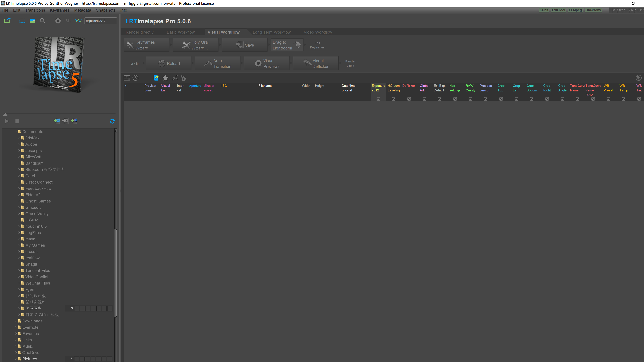This screenshot has width=644, height=362.
Task: Toggle the Ext.Exp. Default checkbox
Action: [440, 99]
